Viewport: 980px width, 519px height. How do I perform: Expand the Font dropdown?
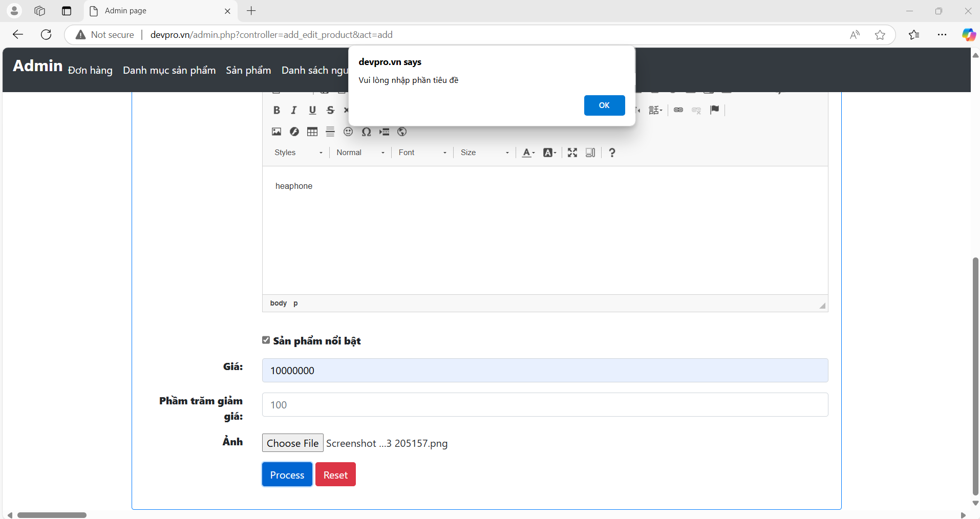[x=422, y=153]
